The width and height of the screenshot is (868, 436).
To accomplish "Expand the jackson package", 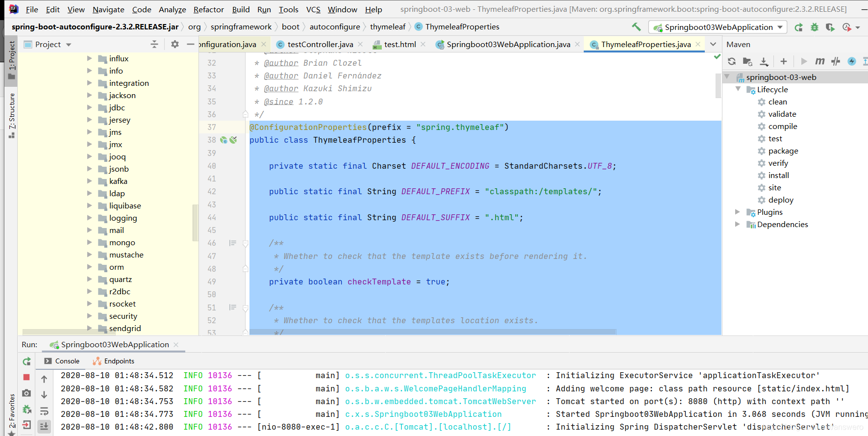I will point(90,95).
